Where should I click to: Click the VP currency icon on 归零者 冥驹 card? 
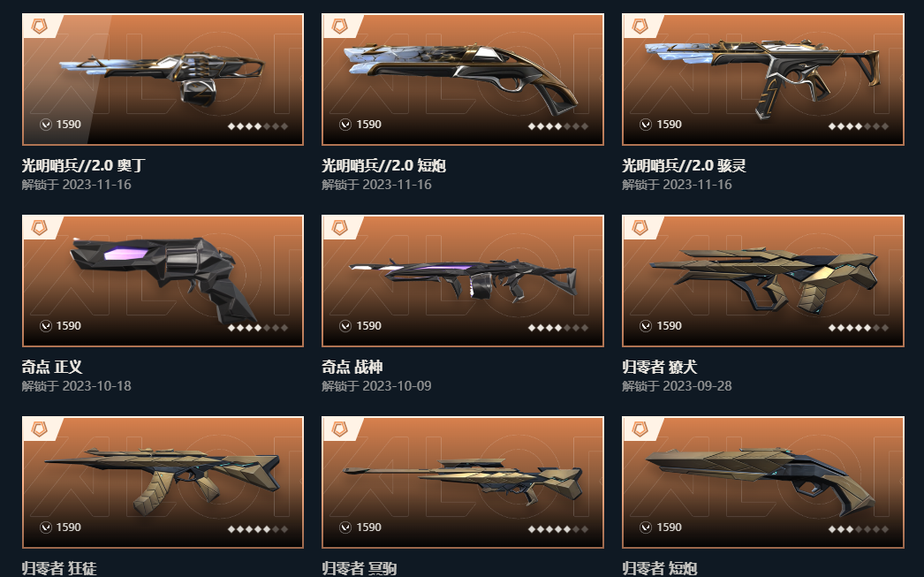point(345,528)
